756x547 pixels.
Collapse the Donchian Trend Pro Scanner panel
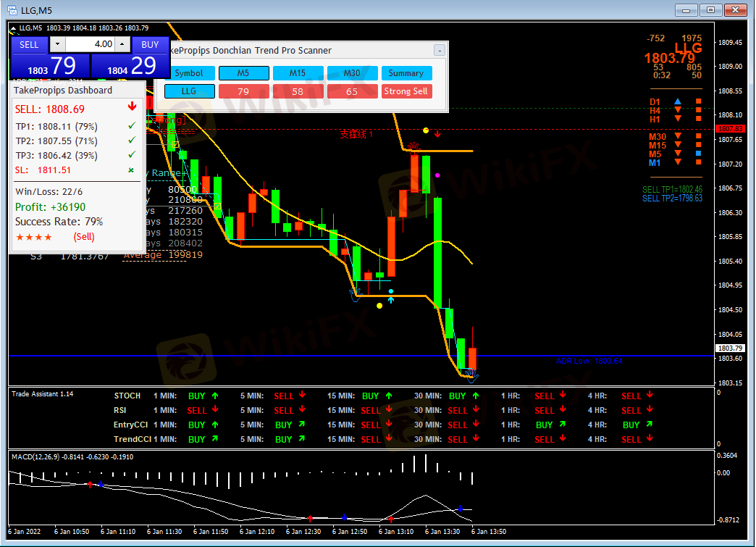tap(439, 50)
